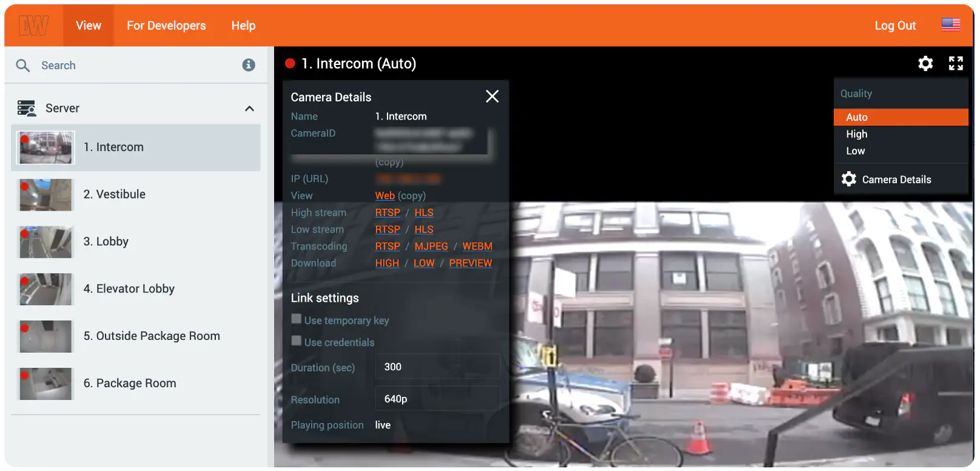Image resolution: width=980 pixels, height=471 pixels.
Task: Select the 1. Intercom camera row
Action: 136,147
